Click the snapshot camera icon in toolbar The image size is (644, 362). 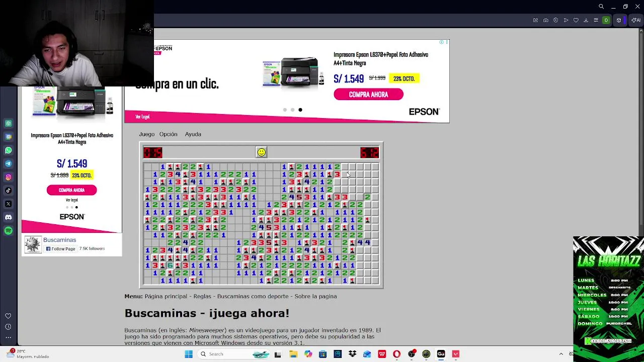(x=546, y=20)
